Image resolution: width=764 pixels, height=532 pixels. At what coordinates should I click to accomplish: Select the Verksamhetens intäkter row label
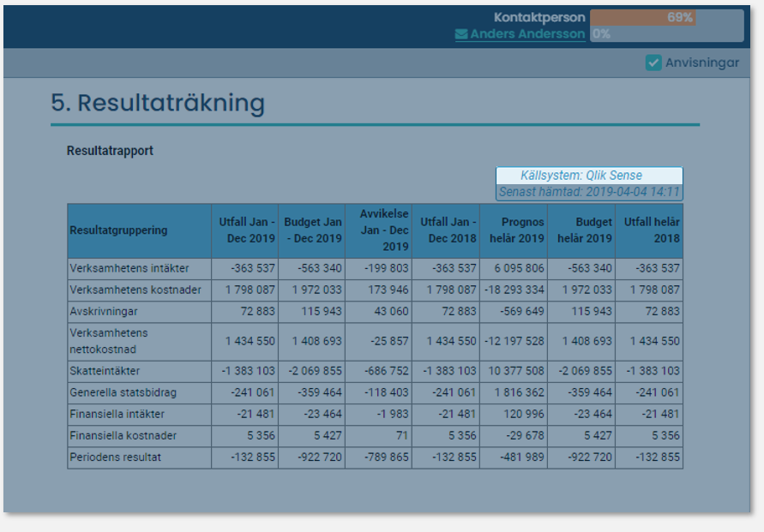pyautogui.click(x=129, y=268)
